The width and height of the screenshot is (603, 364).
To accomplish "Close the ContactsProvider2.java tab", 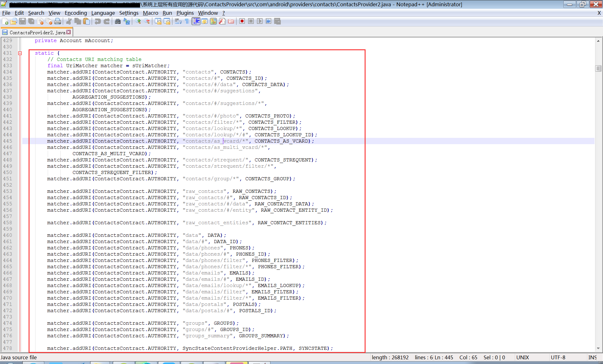I will pos(69,32).
